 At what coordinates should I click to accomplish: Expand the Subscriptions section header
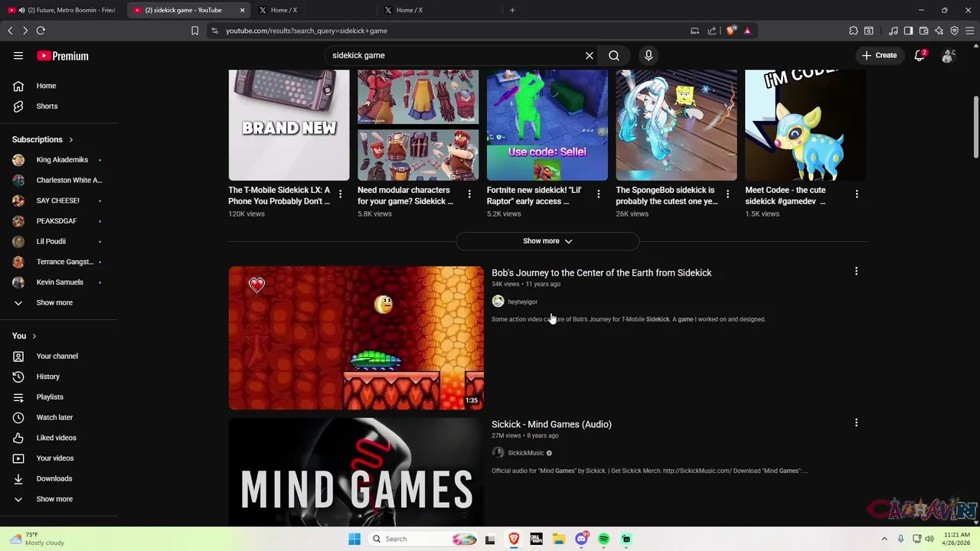point(43,139)
